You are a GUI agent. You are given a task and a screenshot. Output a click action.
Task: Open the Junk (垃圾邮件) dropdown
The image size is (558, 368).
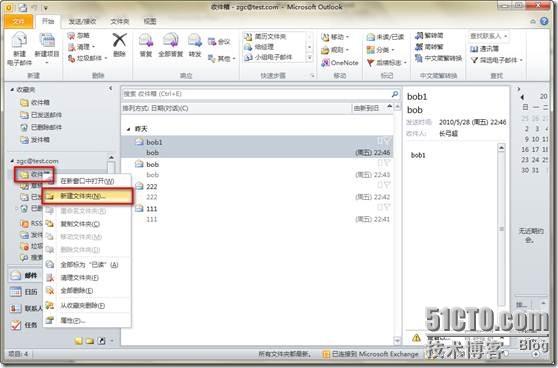point(87,58)
